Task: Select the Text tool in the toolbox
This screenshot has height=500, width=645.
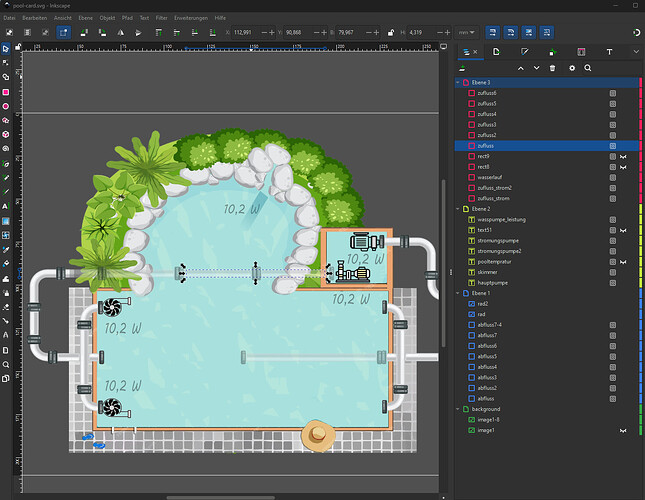Action: point(6,206)
